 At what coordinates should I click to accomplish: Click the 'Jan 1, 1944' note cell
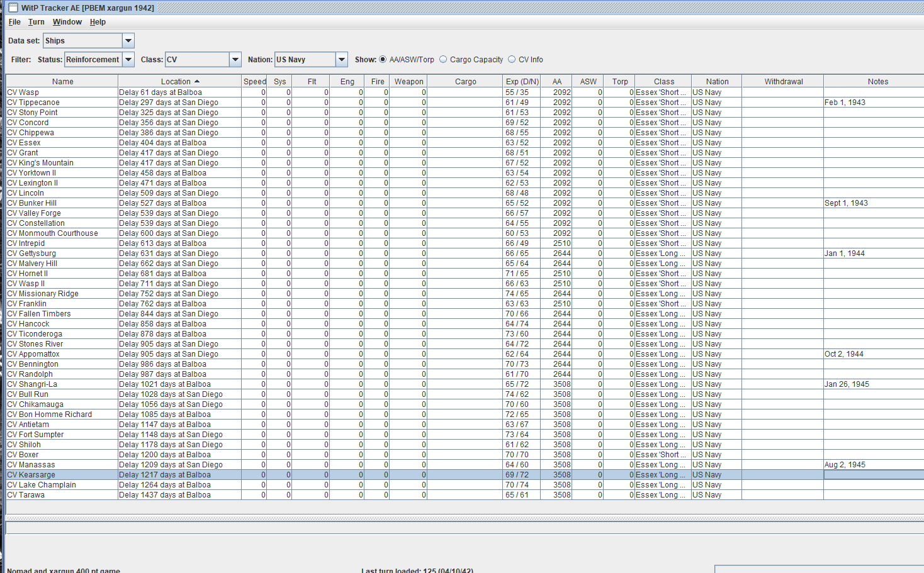874,253
